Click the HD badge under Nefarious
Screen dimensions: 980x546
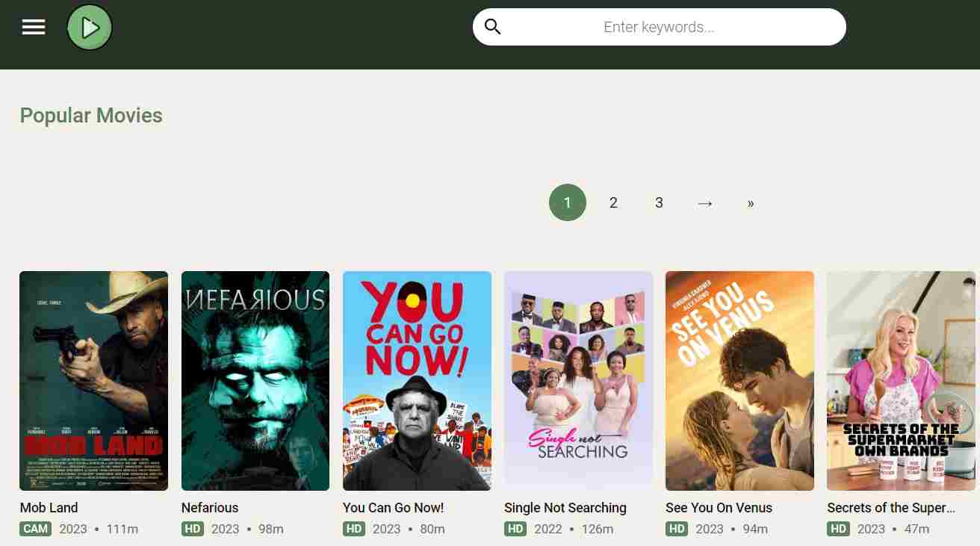(193, 529)
